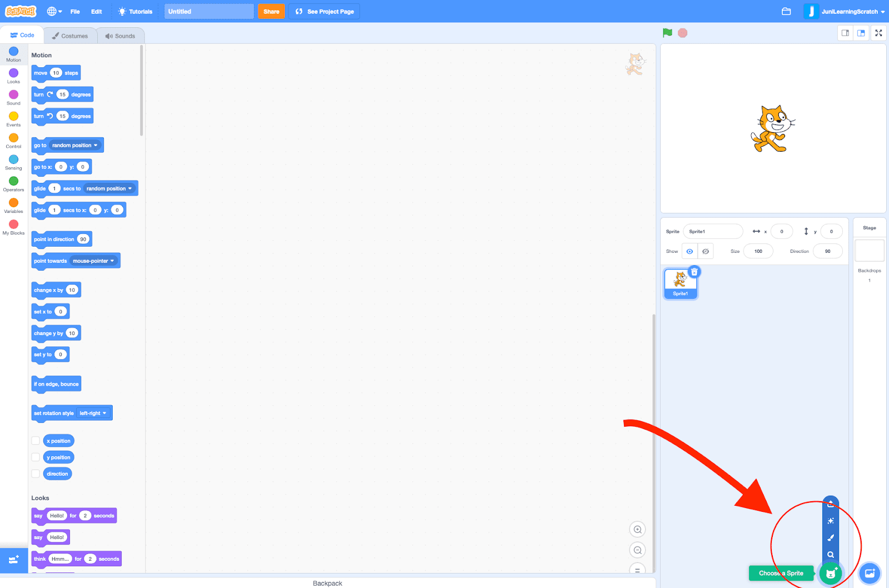Click the search sprite magnifier icon
This screenshot has height=588, width=889.
pyautogui.click(x=831, y=555)
